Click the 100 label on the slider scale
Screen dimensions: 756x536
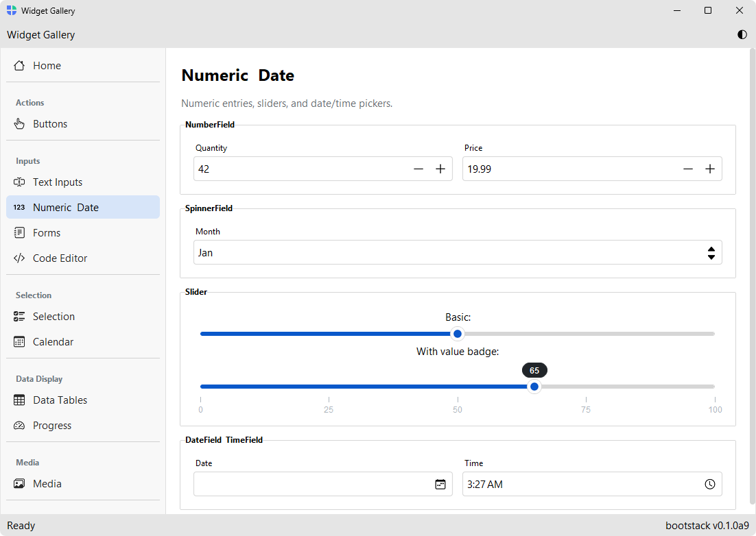715,410
